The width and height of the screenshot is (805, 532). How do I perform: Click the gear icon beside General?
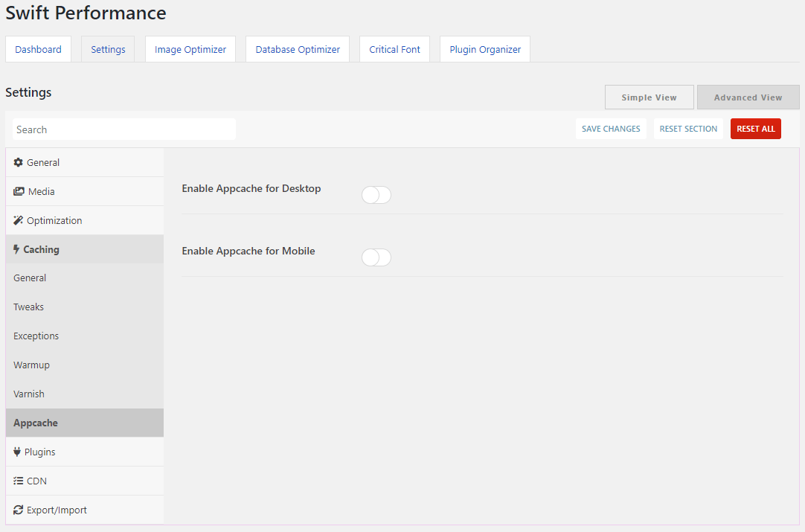click(18, 162)
